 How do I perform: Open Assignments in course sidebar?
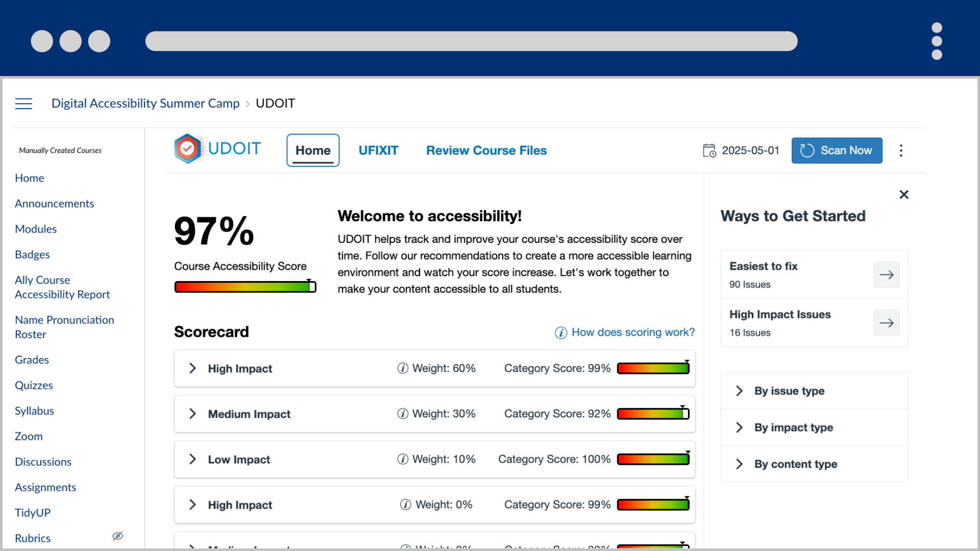45,487
